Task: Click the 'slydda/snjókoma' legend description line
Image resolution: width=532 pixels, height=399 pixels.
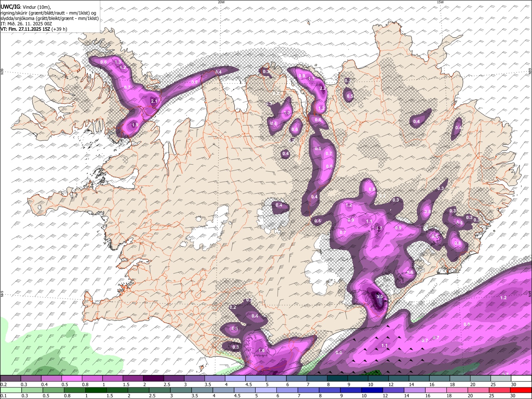Action: 49,18
